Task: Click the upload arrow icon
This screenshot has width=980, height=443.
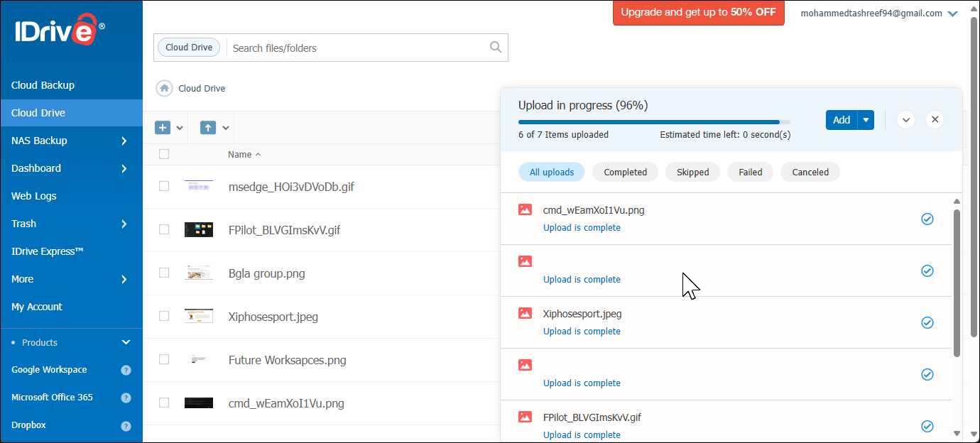Action: pos(207,128)
